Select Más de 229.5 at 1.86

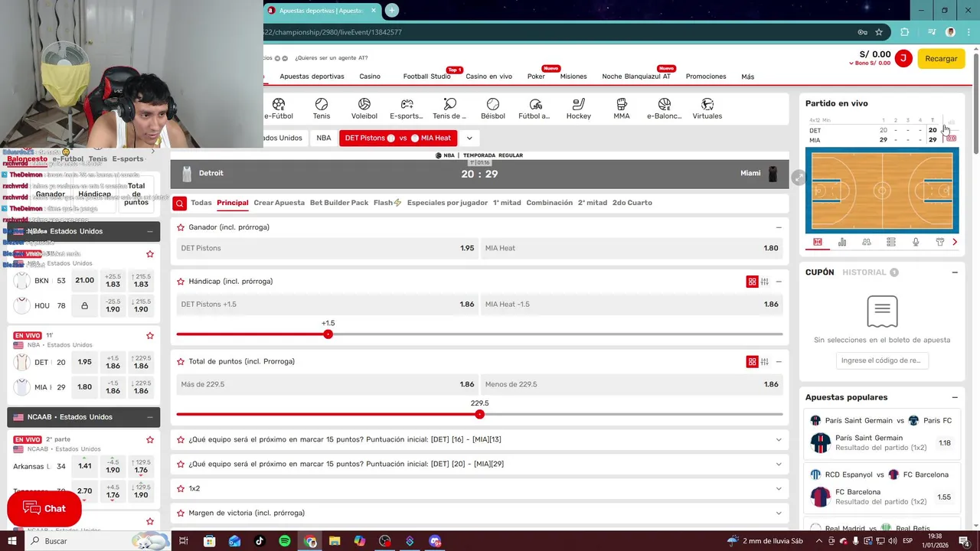(x=328, y=384)
